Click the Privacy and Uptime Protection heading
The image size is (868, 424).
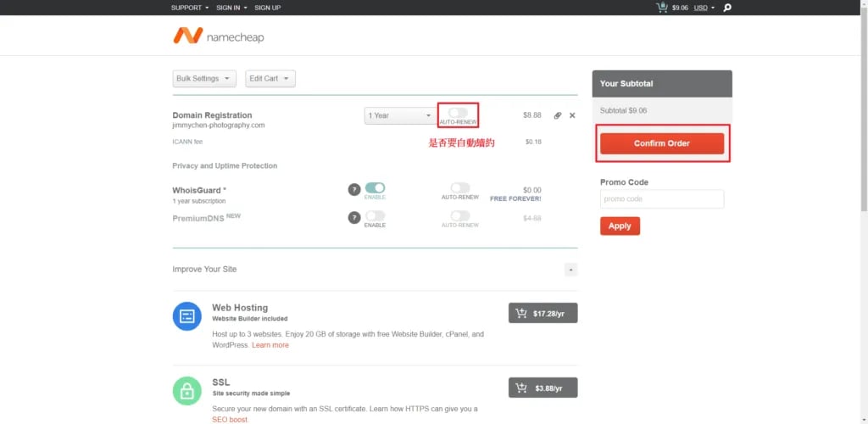click(225, 165)
